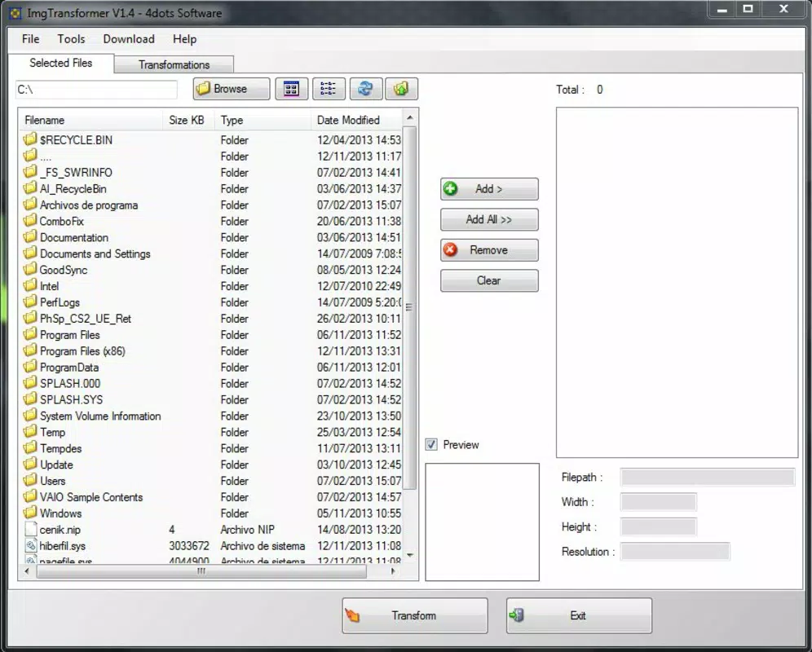Click the ImgTransformer app icon in title bar
Screen dimensions: 812x652
(15, 13)
